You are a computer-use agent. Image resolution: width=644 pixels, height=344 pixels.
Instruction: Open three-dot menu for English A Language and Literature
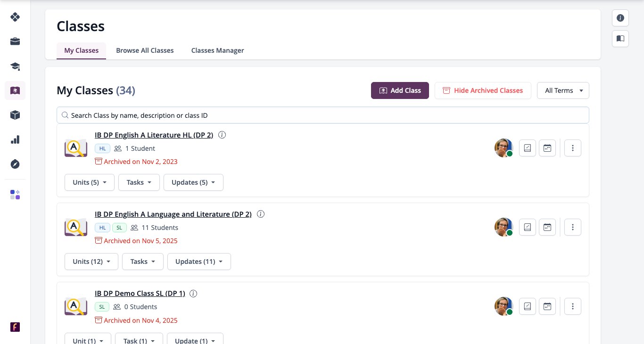click(573, 227)
